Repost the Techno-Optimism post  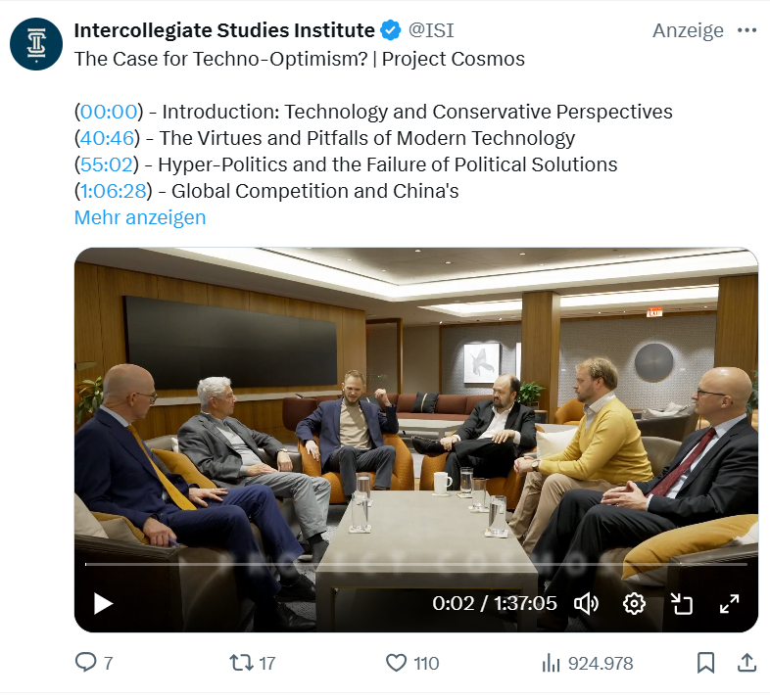click(240, 663)
